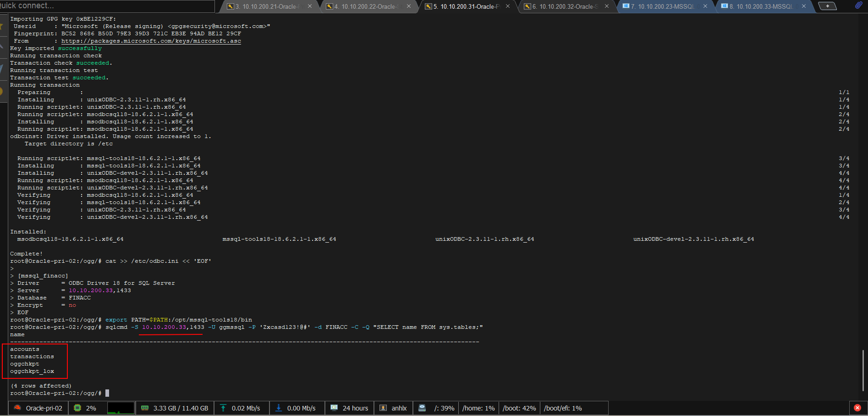This screenshot has height=416, width=868.
Task: Click the user icon beside anhlx
Action: [x=383, y=408]
